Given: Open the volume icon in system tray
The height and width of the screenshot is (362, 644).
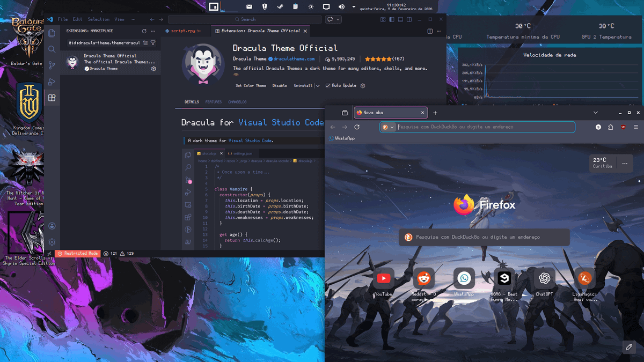Looking at the screenshot, I should click(x=341, y=6).
